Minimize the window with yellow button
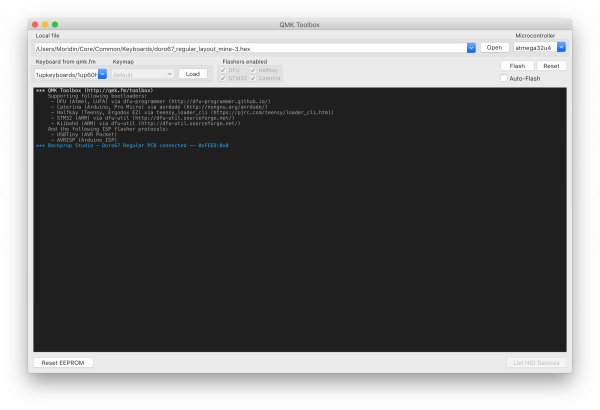600x410 pixels. 45,25
